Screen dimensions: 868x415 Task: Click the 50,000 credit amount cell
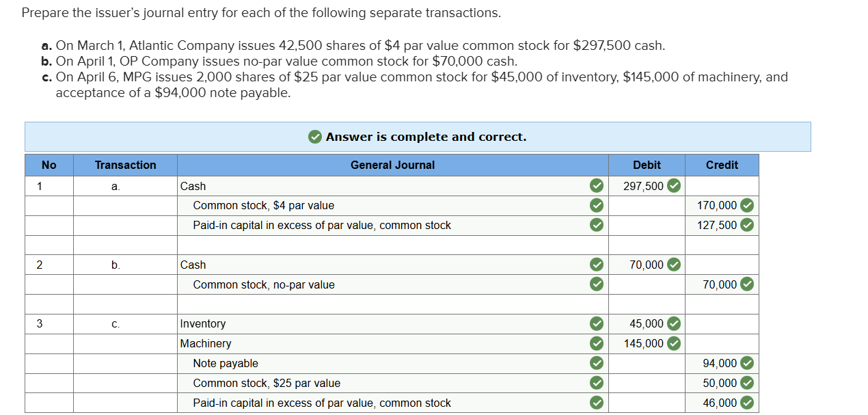point(719,383)
